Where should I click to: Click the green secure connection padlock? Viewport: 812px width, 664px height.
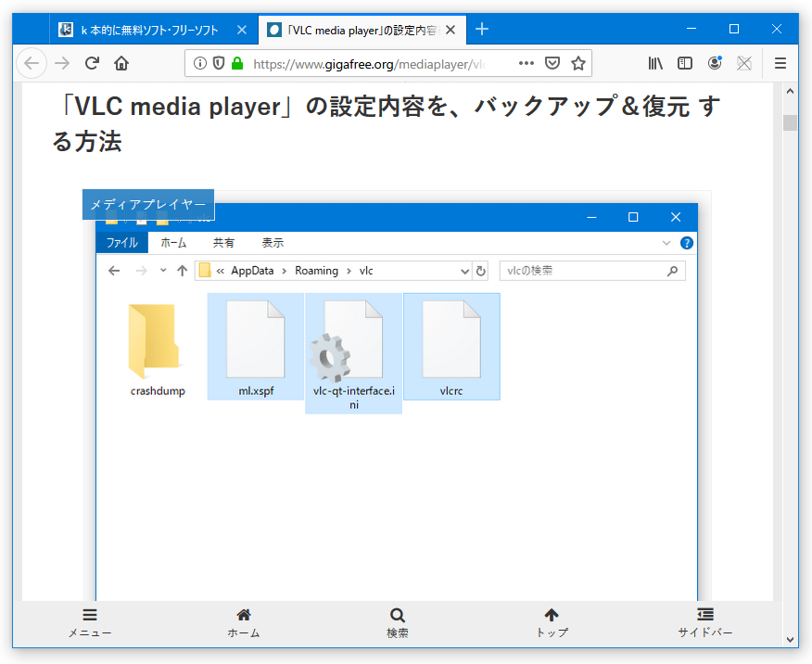(x=237, y=63)
